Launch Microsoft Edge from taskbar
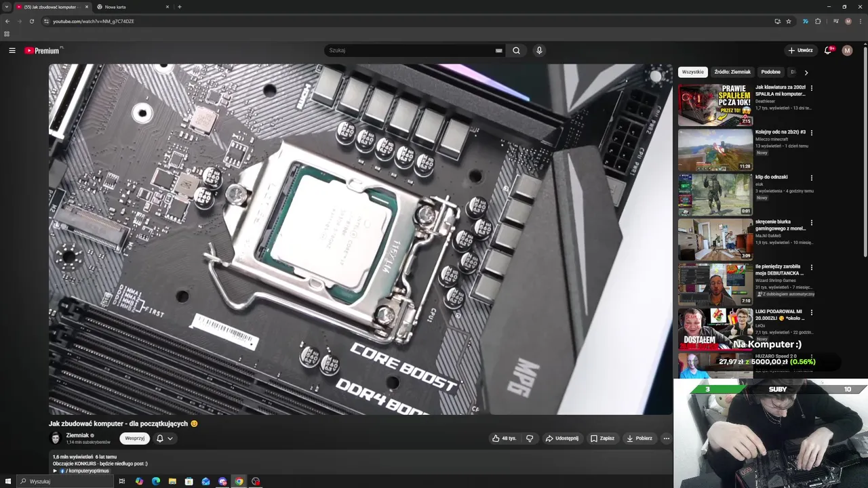Screen dimensions: 868x488 tap(156, 481)
